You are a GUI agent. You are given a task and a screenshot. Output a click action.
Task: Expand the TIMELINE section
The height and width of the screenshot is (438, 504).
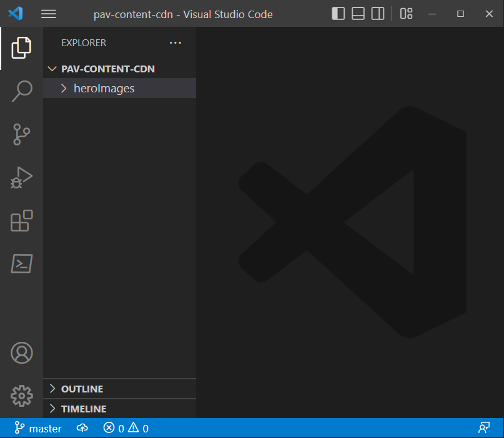click(119, 409)
